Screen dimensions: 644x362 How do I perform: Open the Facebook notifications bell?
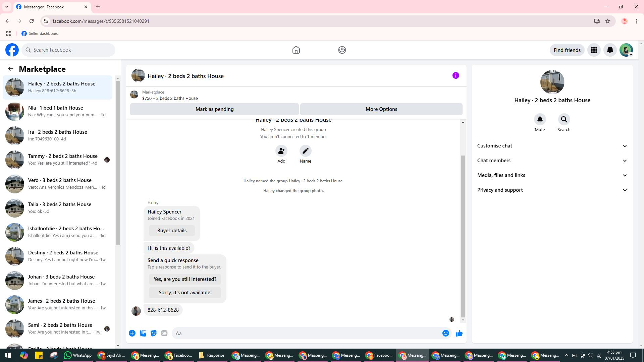point(610,50)
